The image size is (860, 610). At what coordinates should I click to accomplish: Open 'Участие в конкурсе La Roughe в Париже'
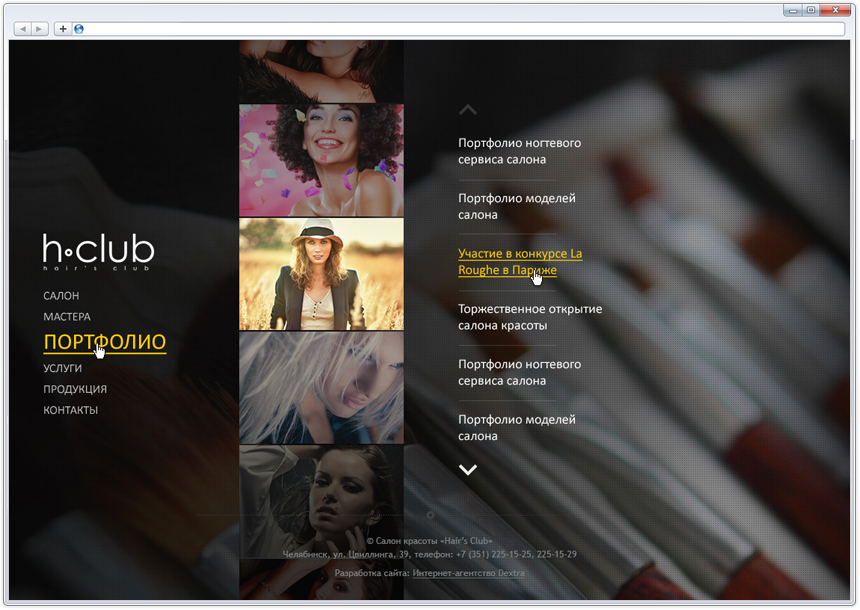pyautogui.click(x=520, y=262)
